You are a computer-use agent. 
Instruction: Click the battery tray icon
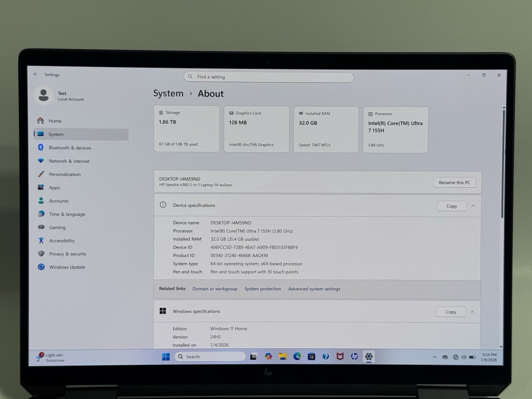[472, 357]
